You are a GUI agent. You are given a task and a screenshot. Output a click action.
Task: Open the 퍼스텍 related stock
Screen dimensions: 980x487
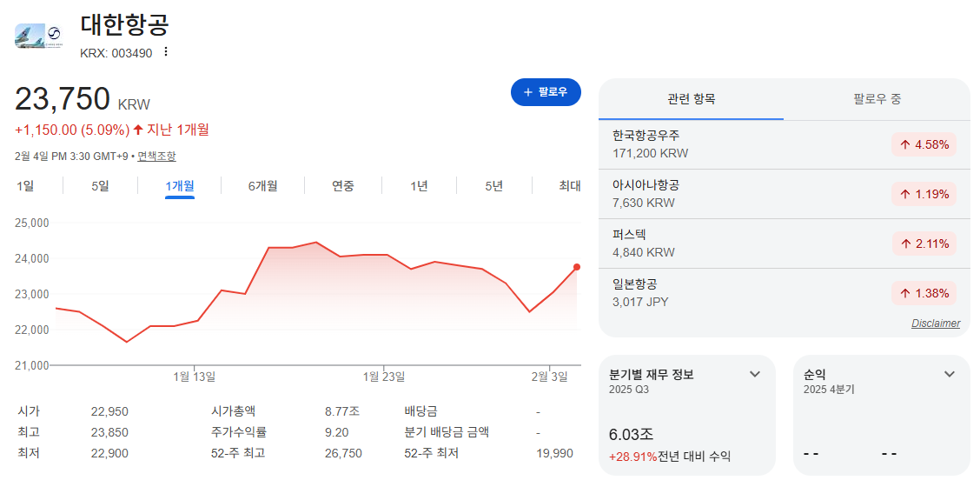(x=785, y=243)
